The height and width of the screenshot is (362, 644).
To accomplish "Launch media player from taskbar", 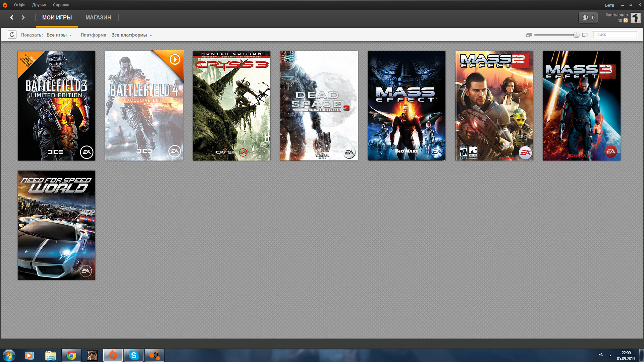I will (x=30, y=355).
